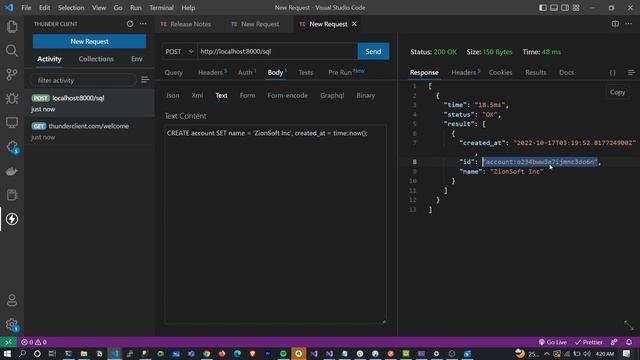Open Remote Explorer view
640x360 pixels.
(x=12, y=122)
